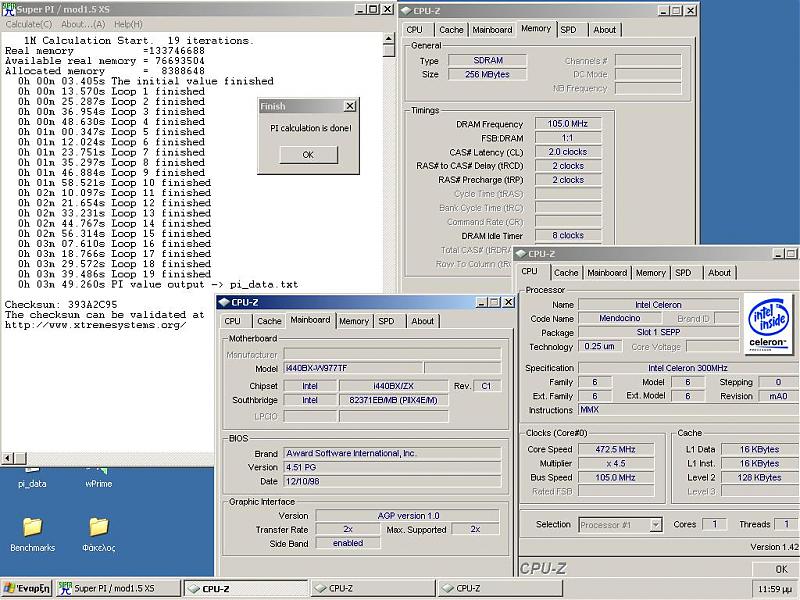This screenshot has width=800, height=600.
Task: Click the BIOS Version value 4.51 PG
Action: click(392, 467)
